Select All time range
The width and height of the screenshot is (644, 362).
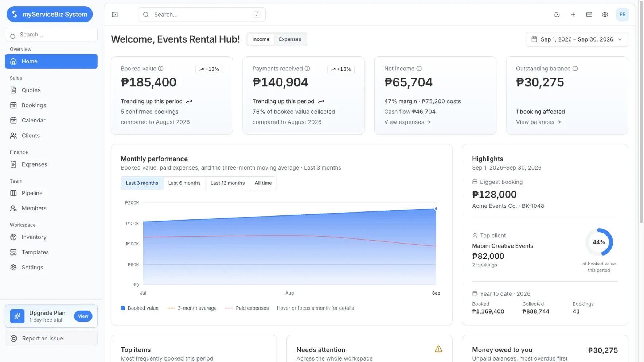(x=263, y=183)
